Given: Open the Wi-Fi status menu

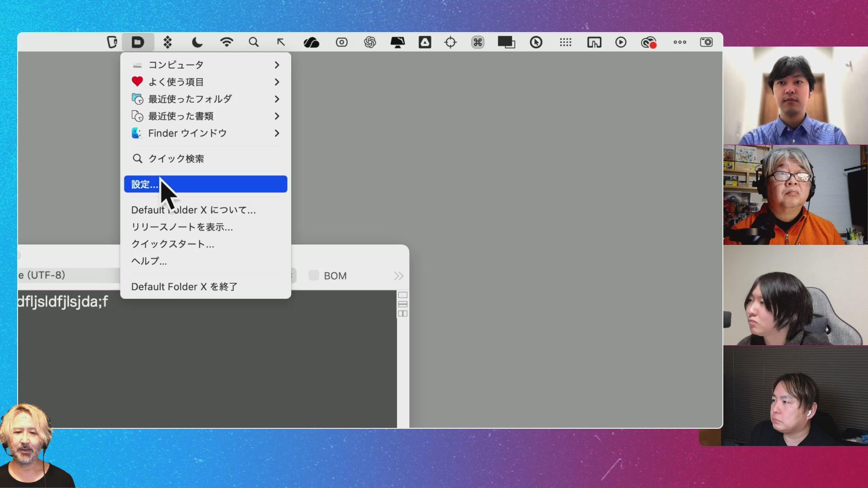Looking at the screenshot, I should pos(226,42).
